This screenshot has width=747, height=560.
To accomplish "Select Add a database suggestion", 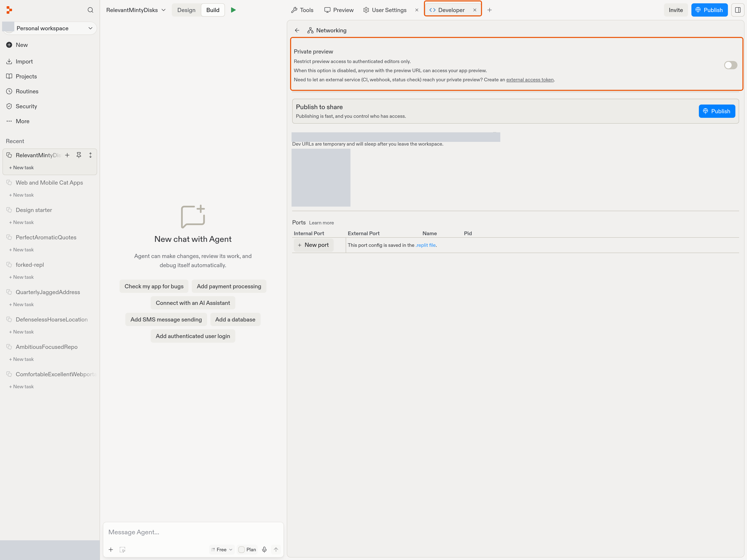I will click(235, 320).
